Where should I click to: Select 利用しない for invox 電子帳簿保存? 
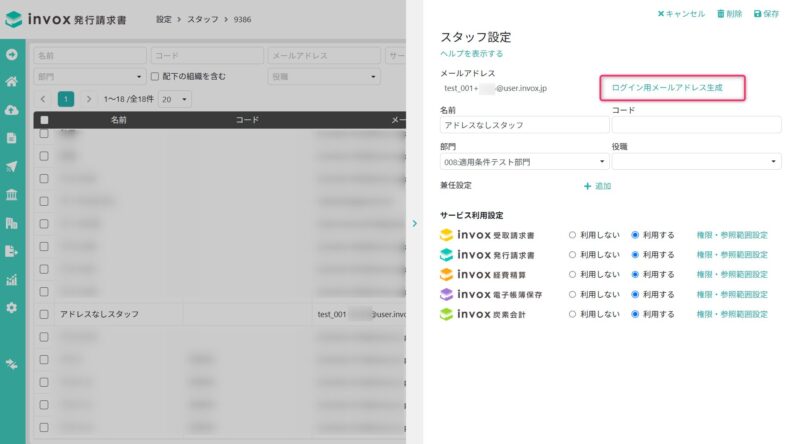click(572, 294)
